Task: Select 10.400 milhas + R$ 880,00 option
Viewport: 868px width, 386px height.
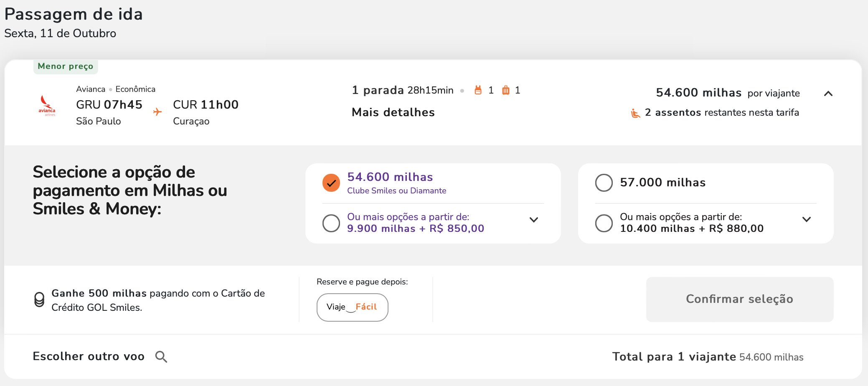Action: (604, 223)
